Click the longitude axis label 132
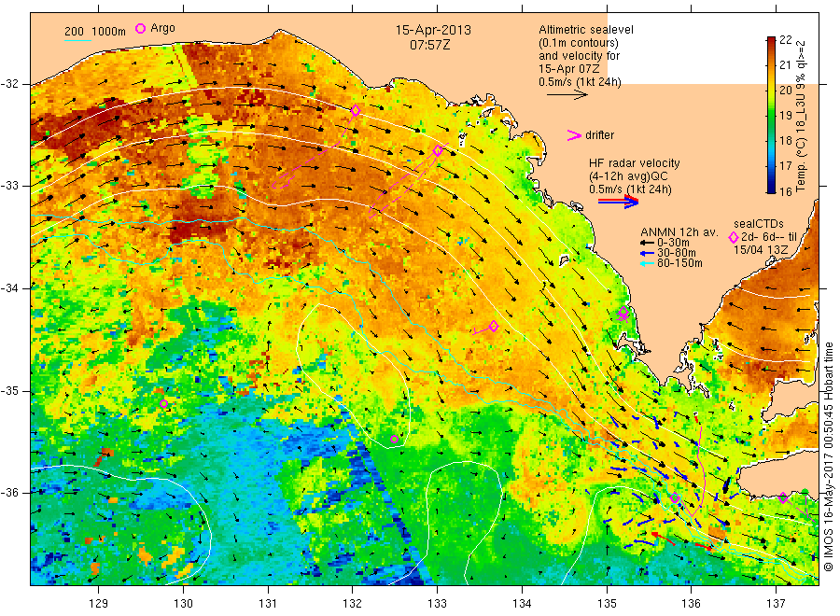Viewport: 840px width, 616px height. 353,604
